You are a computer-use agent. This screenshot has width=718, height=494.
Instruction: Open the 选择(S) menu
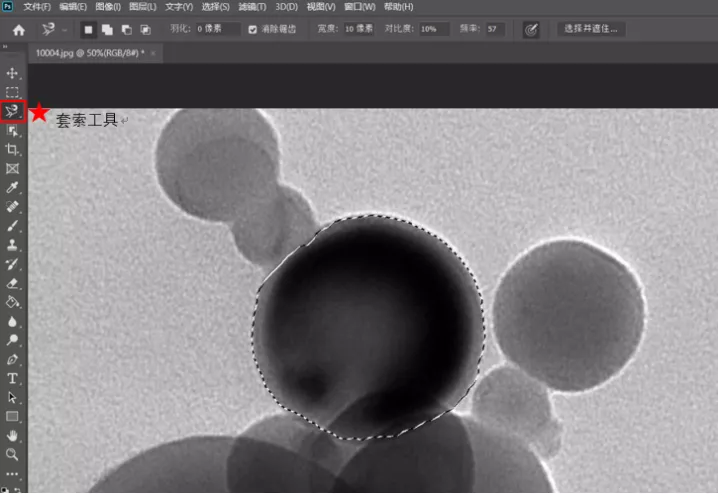(x=216, y=7)
